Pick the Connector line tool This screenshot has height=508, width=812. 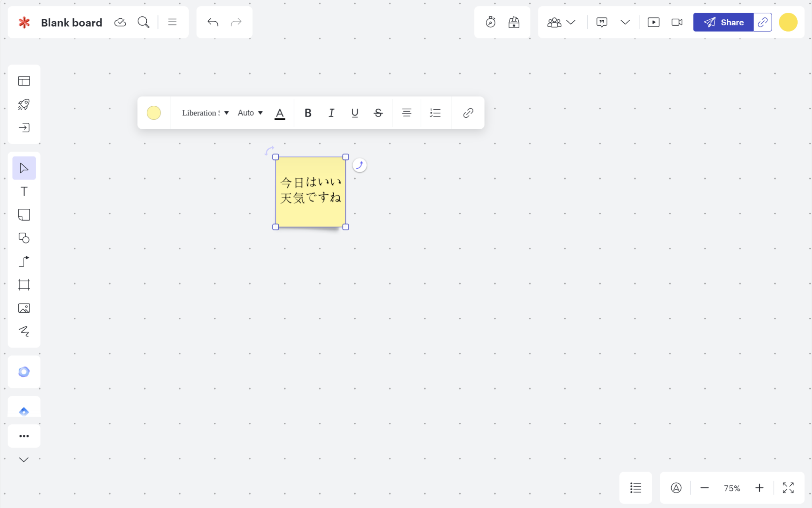coord(24,262)
